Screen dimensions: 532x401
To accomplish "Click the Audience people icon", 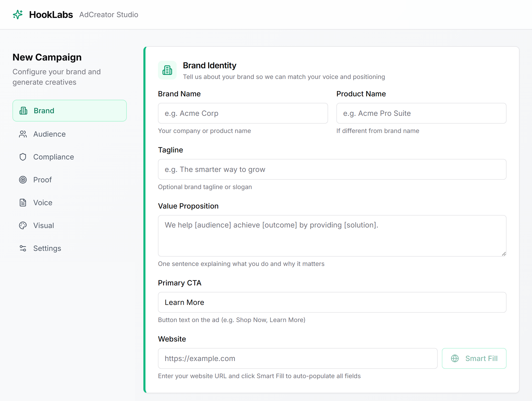I will (x=23, y=134).
